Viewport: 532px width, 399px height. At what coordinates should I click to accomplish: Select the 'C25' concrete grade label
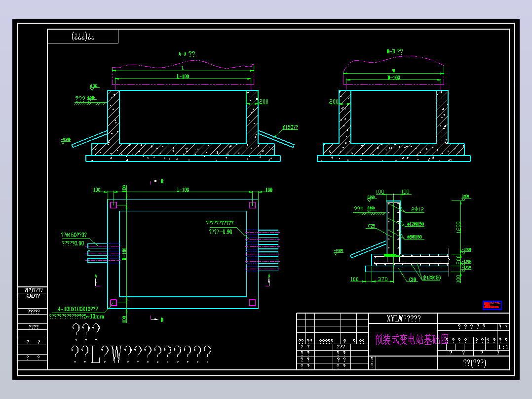[372, 226]
